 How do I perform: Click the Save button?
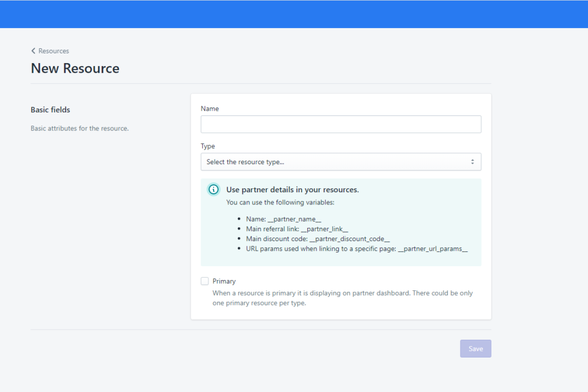475,348
